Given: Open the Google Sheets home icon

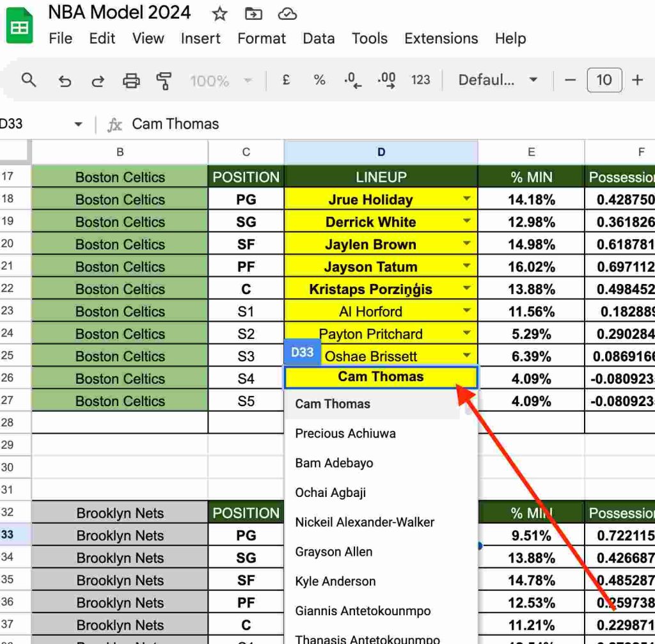Looking at the screenshot, I should coord(19,26).
